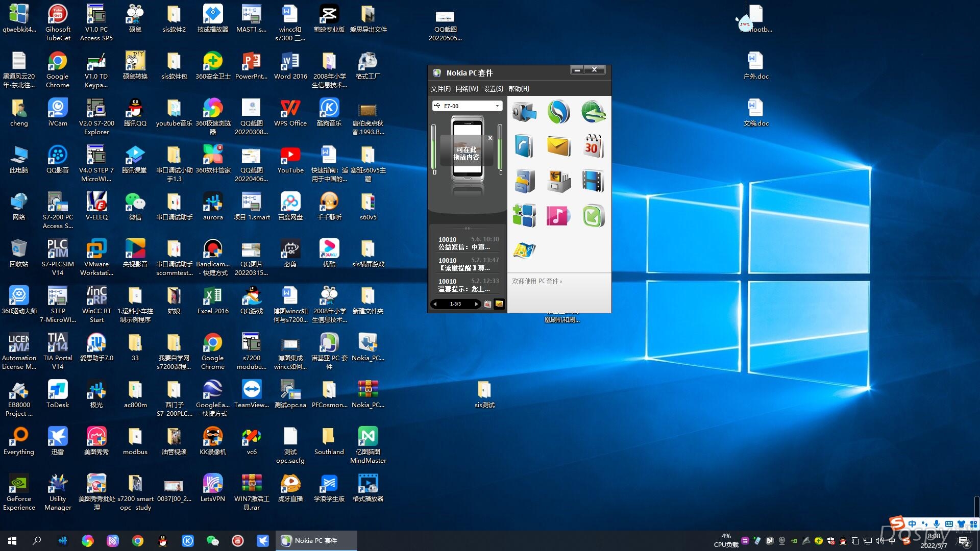Open the 10010 流量提醒 message from 5.2. 13:47
The image size is (980, 551).
coord(468,264)
